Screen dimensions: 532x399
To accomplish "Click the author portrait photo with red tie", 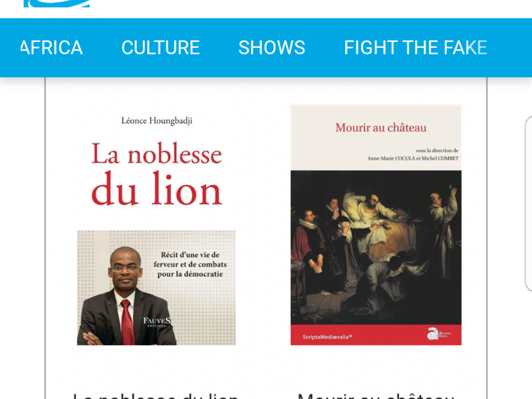I will (x=126, y=296).
